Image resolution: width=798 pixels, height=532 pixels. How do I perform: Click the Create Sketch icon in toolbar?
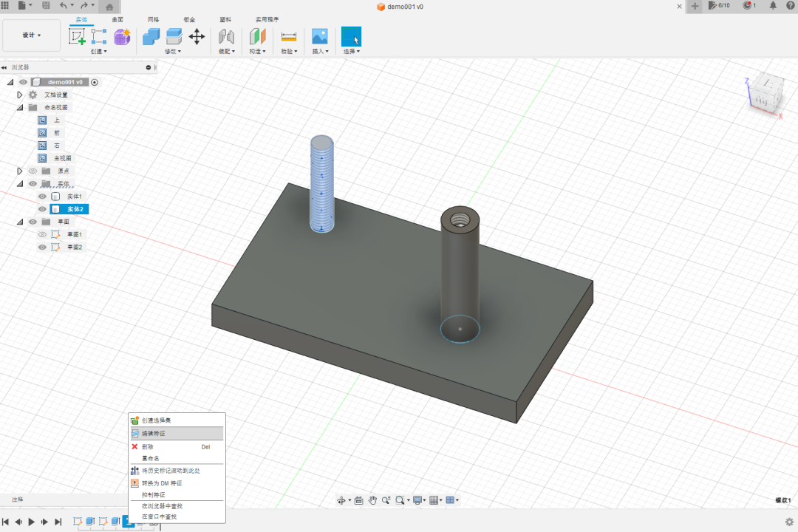coord(77,37)
